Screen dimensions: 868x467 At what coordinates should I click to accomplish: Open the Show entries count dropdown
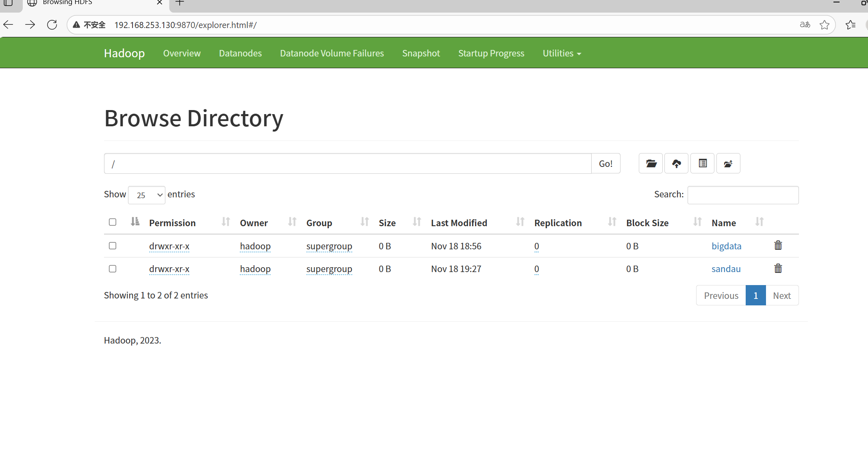coord(147,195)
